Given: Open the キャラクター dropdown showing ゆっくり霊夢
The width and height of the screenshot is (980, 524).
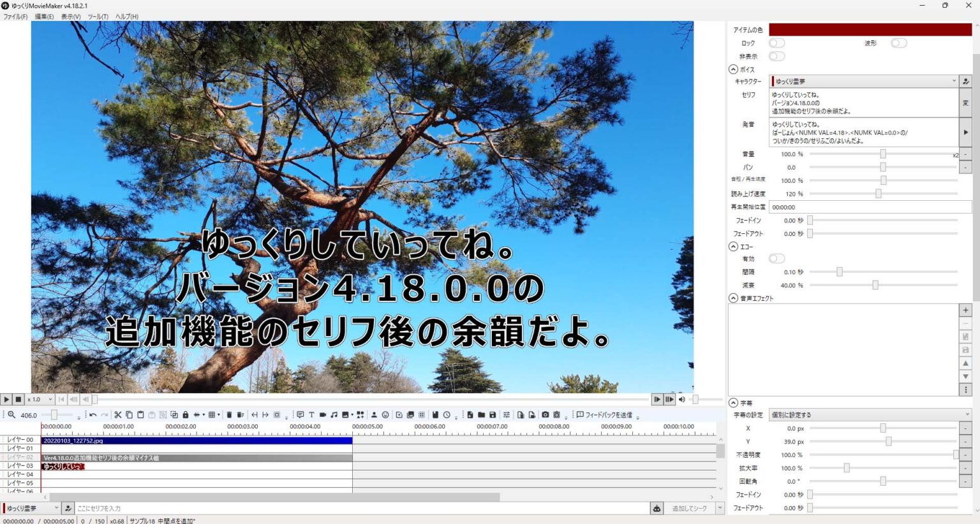Looking at the screenshot, I should coord(865,81).
